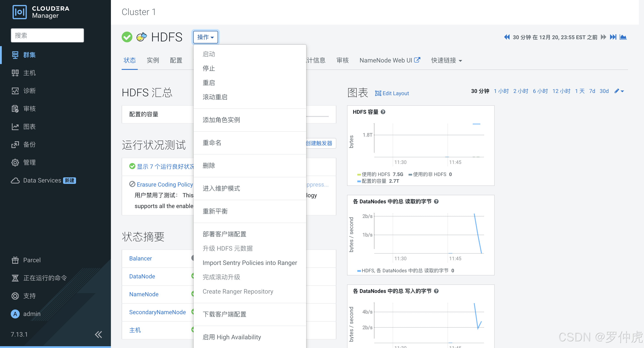Open the chart pencil edit dropdown
The image size is (644, 348).
(x=619, y=91)
